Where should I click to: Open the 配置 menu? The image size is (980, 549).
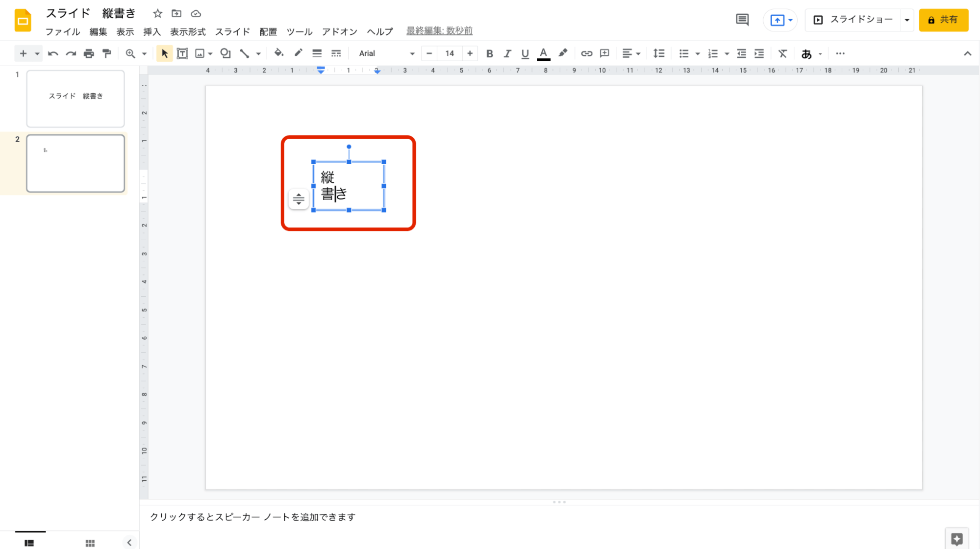pos(268,32)
